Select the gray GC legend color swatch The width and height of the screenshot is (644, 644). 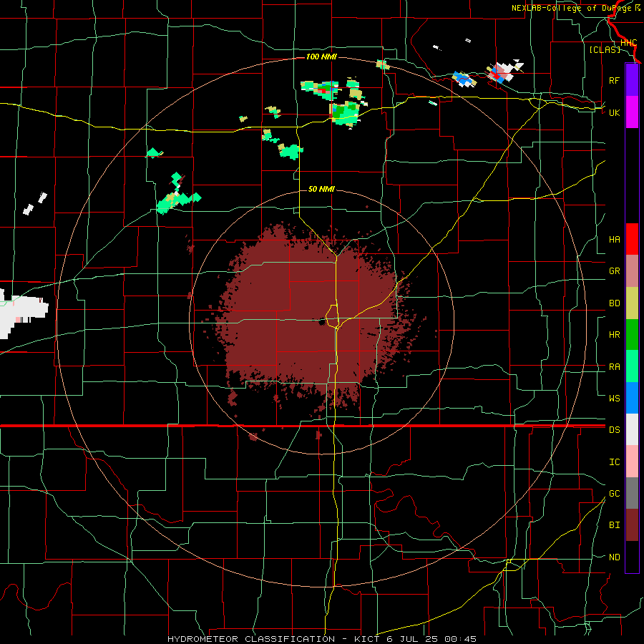point(632,493)
